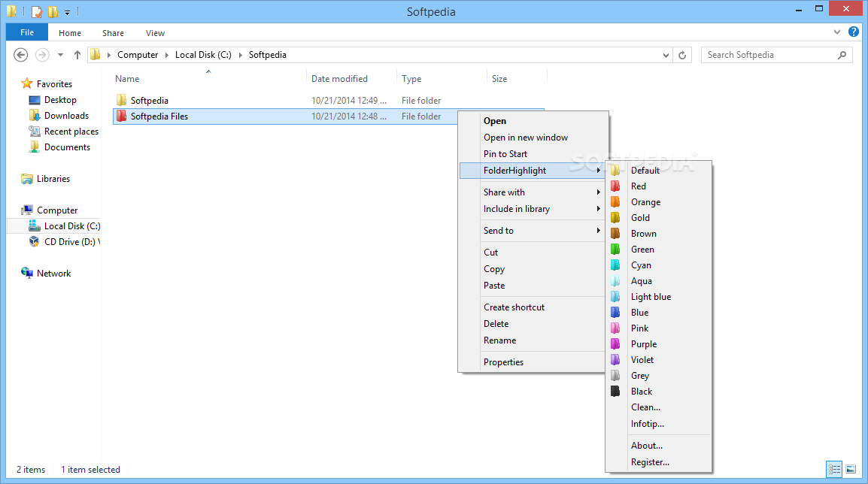
Task: Select the Gold folder icon
Action: point(615,218)
